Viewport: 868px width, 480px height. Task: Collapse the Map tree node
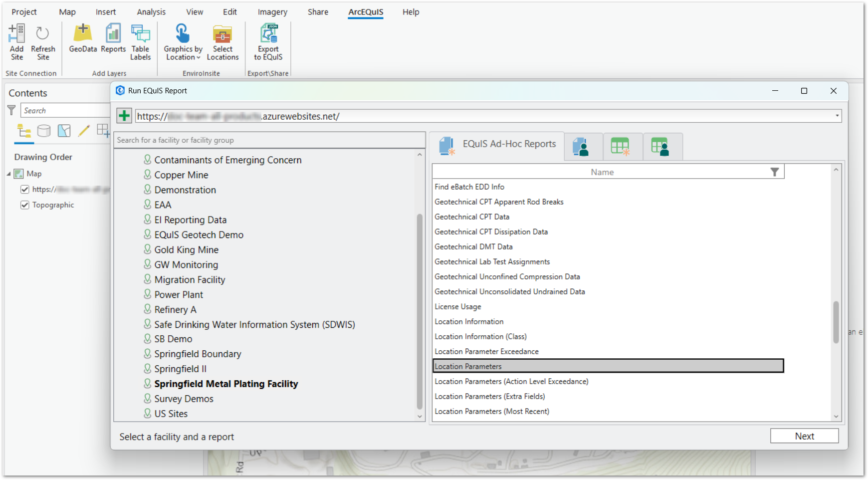pyautogui.click(x=8, y=174)
